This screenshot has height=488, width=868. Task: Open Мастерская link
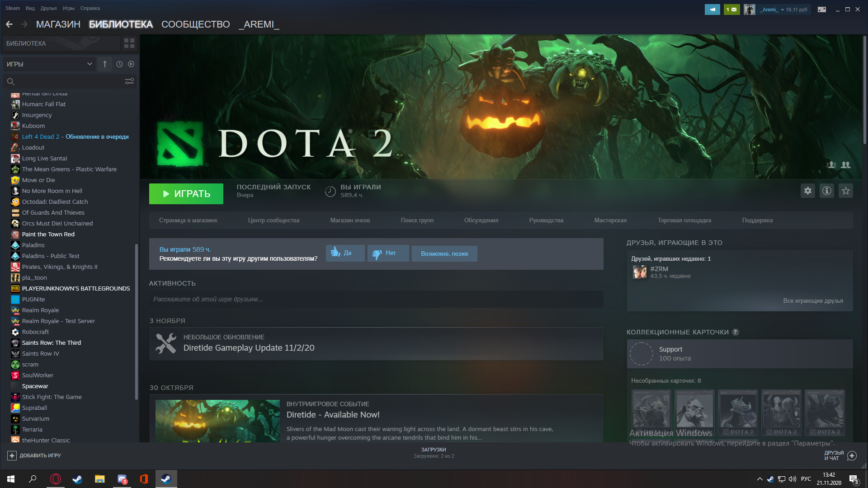point(610,221)
